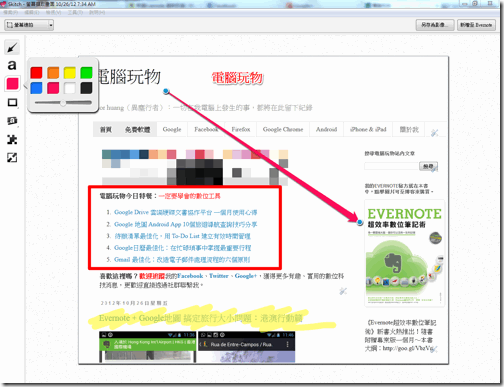
Task: Open the screen capture dropdown arrow
Action: point(51,25)
